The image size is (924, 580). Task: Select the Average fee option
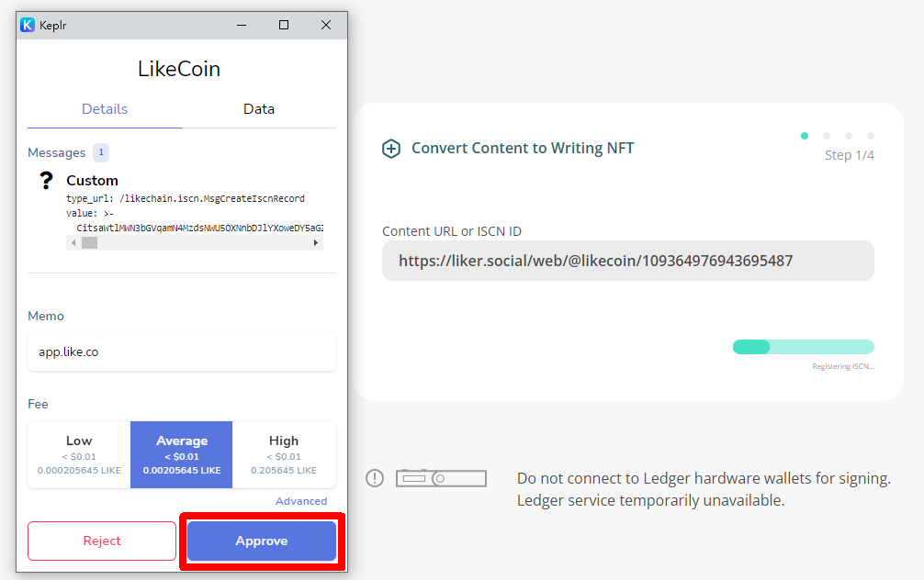182,454
